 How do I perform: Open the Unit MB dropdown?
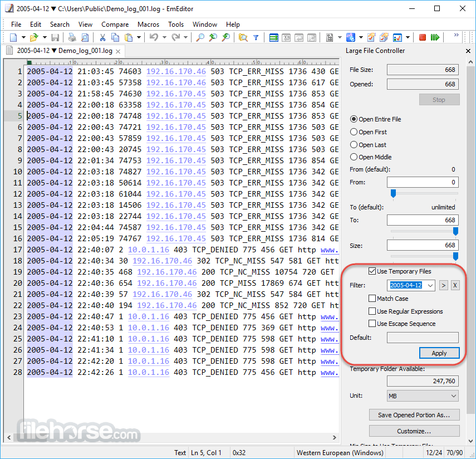pyautogui.click(x=423, y=396)
